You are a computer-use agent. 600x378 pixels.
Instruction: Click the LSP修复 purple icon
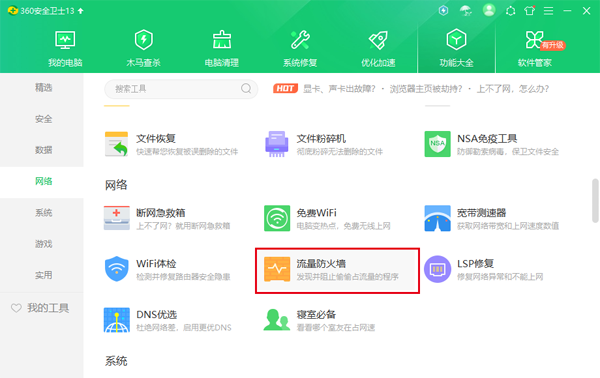(x=437, y=269)
